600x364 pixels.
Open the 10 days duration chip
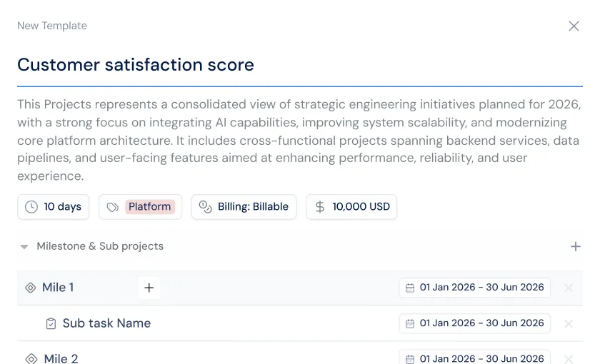click(x=53, y=207)
